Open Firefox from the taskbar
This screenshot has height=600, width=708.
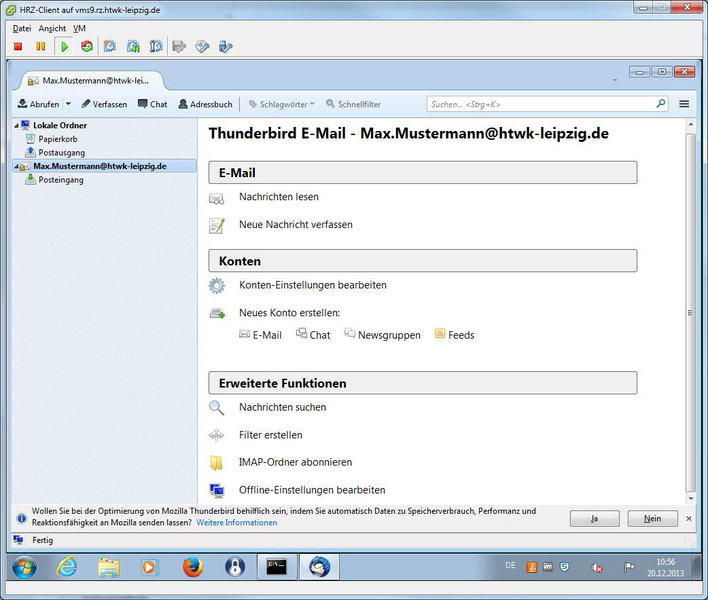(193, 567)
